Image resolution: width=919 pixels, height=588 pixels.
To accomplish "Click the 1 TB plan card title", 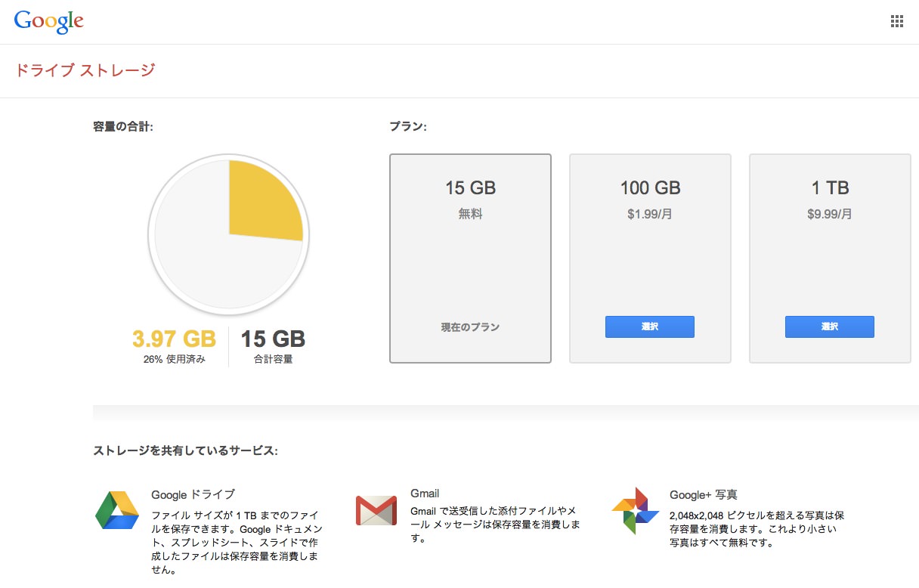I will (x=830, y=188).
